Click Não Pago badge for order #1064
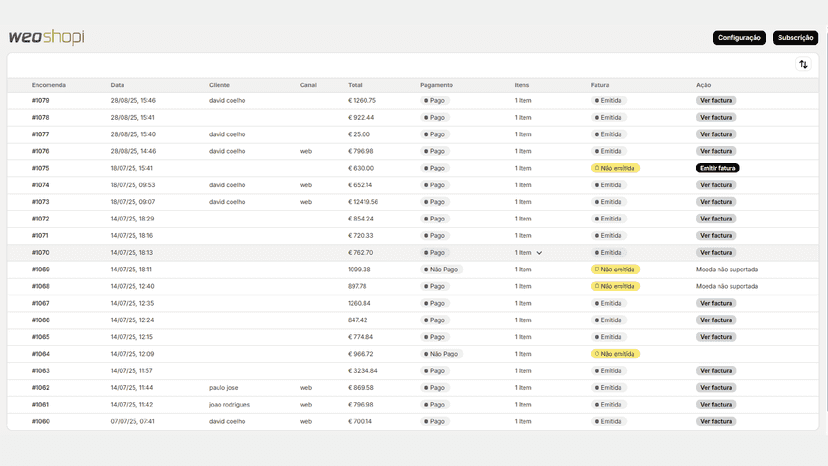828x466 pixels. (x=441, y=354)
